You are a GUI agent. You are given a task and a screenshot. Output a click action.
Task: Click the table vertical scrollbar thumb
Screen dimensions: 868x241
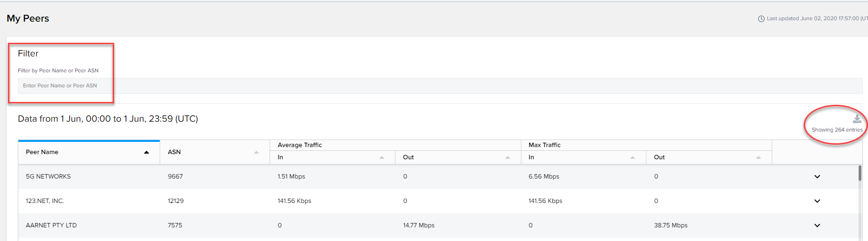click(x=860, y=173)
